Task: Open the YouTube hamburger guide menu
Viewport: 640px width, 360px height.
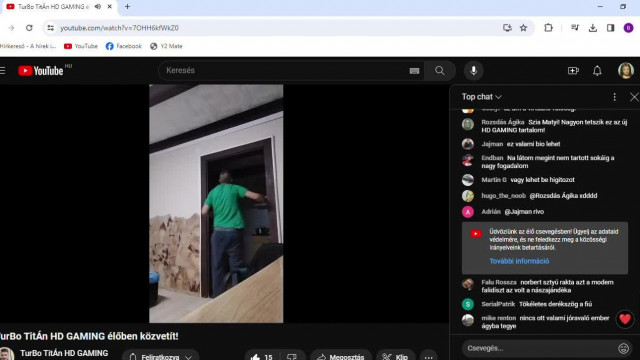Action: 2,71
